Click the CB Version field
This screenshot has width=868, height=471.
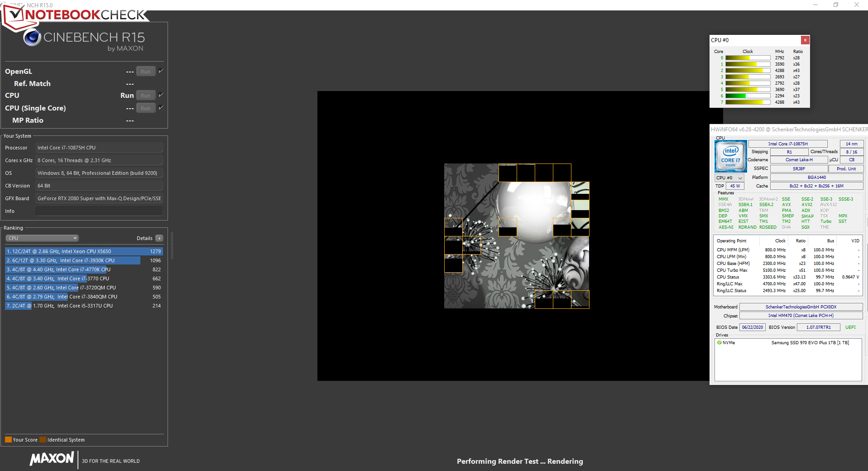pyautogui.click(x=99, y=186)
